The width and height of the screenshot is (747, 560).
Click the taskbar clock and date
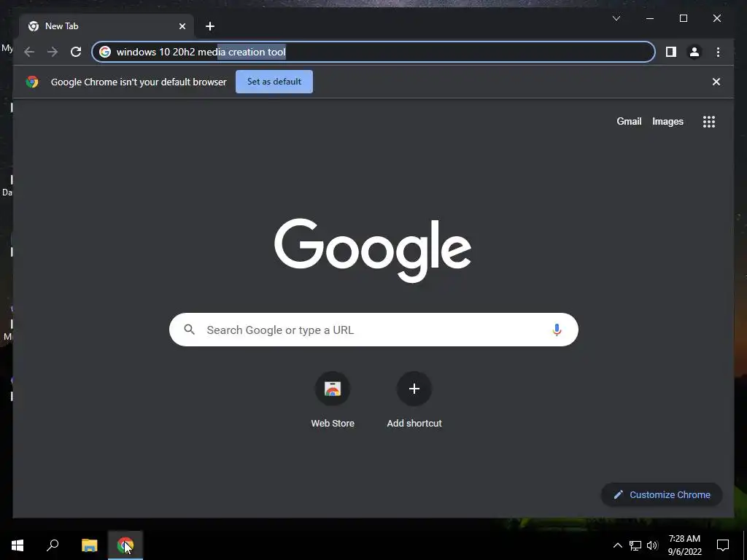pyautogui.click(x=684, y=545)
